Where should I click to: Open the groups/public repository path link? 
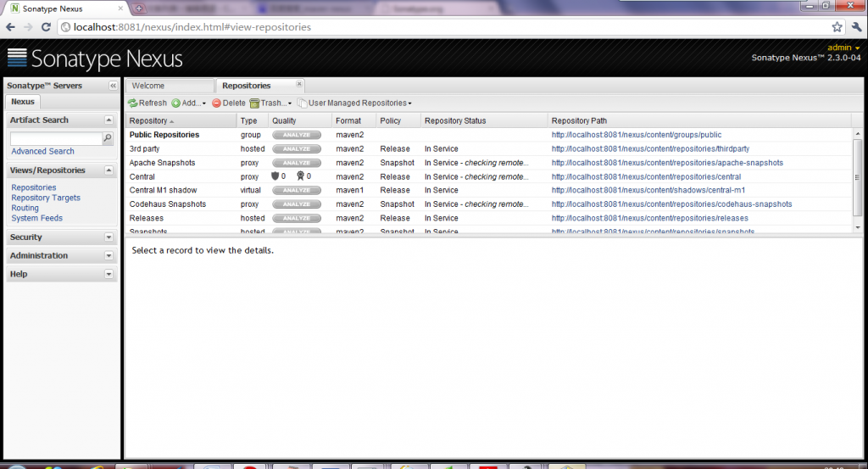[637, 135]
